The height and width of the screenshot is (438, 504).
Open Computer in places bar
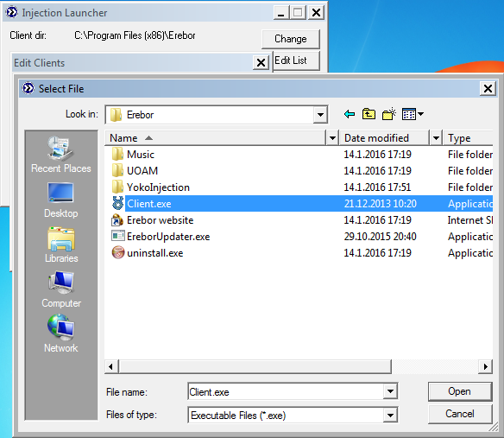[x=61, y=289]
